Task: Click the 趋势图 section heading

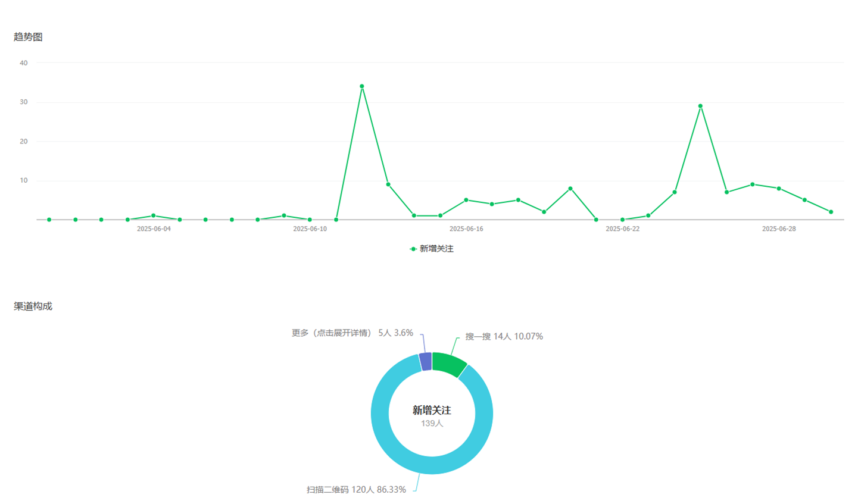Action: (x=28, y=37)
